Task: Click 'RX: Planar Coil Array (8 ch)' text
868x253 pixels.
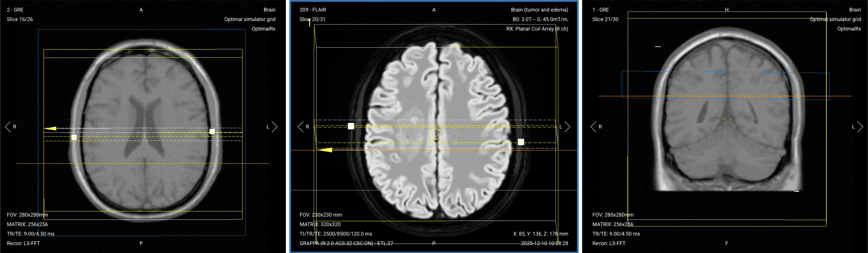Action: (537, 29)
